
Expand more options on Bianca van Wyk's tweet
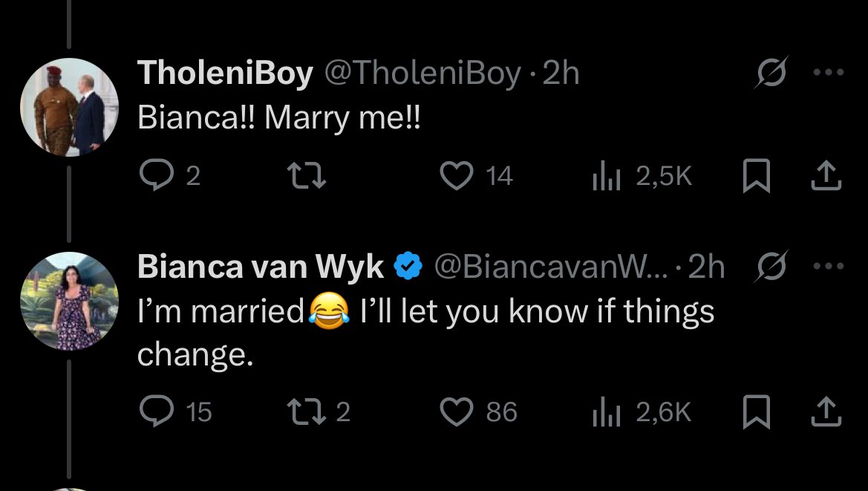coord(829,267)
